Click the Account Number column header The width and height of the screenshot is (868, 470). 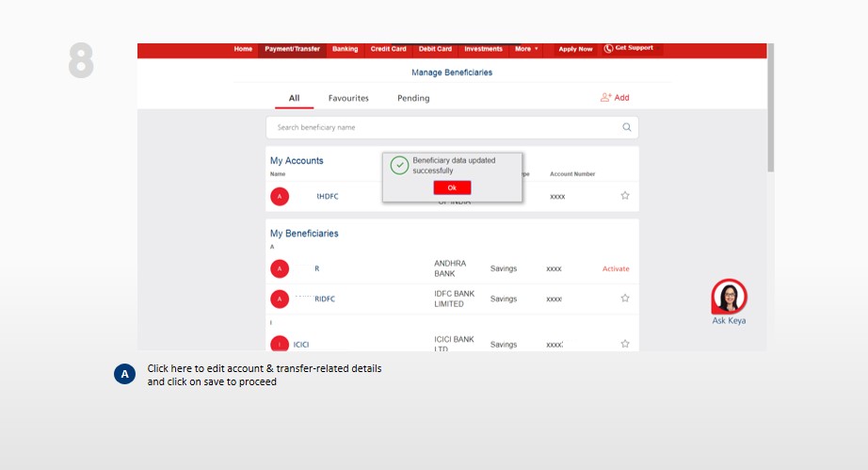(572, 174)
